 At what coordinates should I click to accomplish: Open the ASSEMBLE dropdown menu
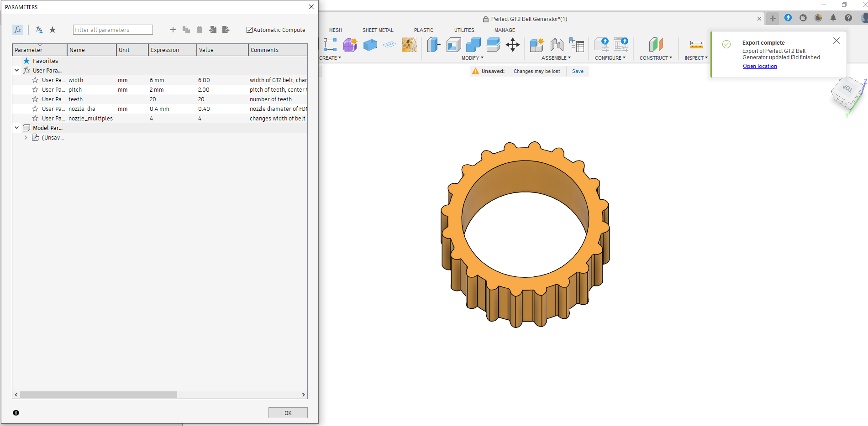point(556,58)
